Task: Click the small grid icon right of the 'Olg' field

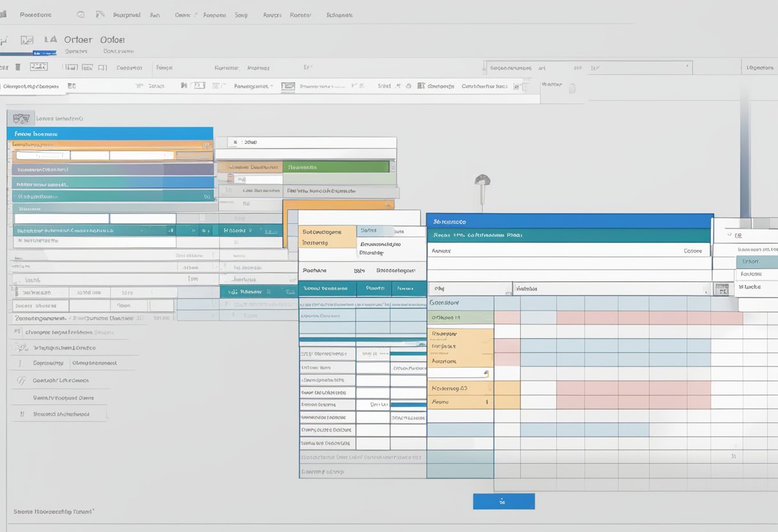Action: pos(721,290)
